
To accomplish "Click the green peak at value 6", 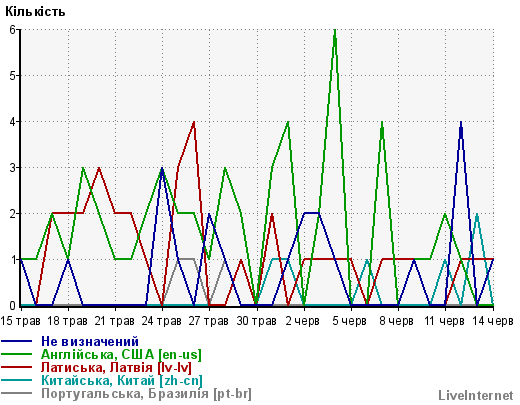I will [335, 31].
